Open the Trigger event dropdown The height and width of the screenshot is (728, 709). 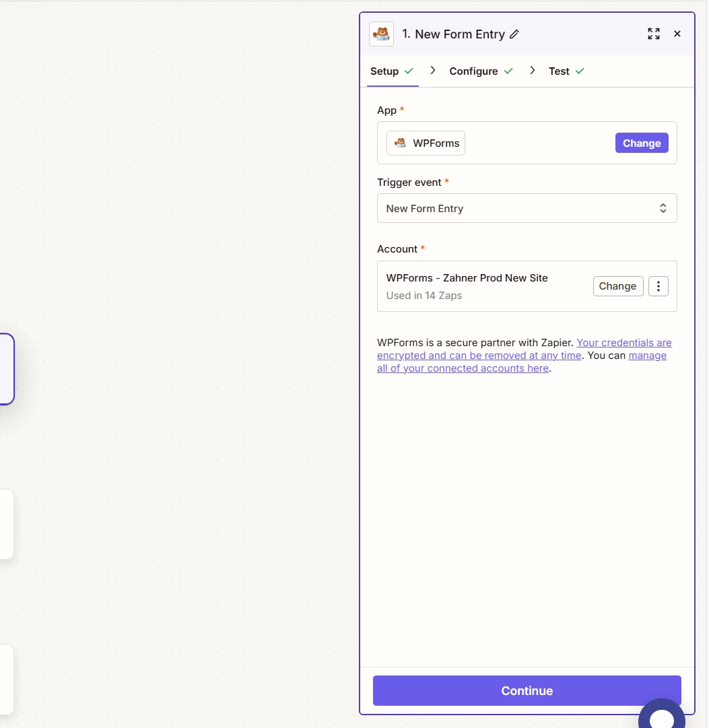[x=527, y=209]
